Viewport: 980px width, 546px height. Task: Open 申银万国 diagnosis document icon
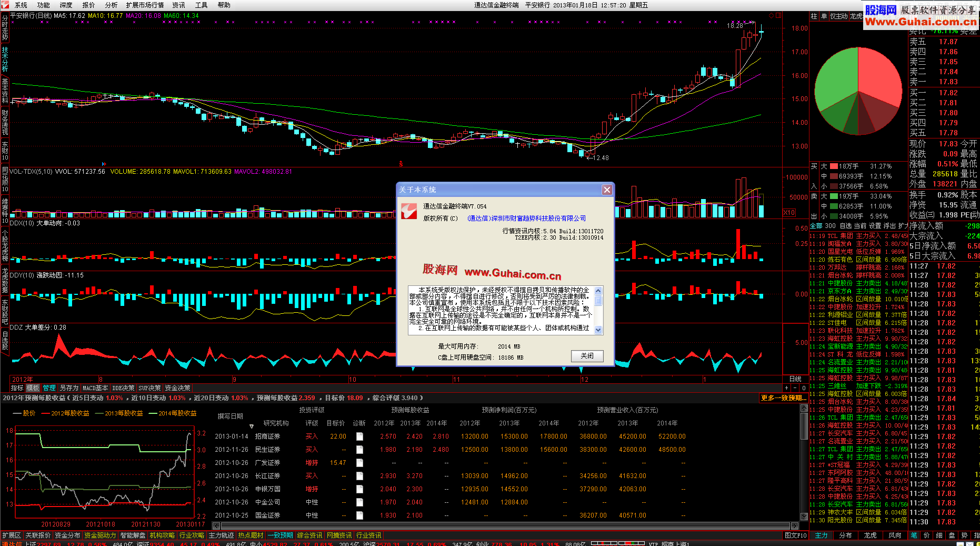point(359,489)
